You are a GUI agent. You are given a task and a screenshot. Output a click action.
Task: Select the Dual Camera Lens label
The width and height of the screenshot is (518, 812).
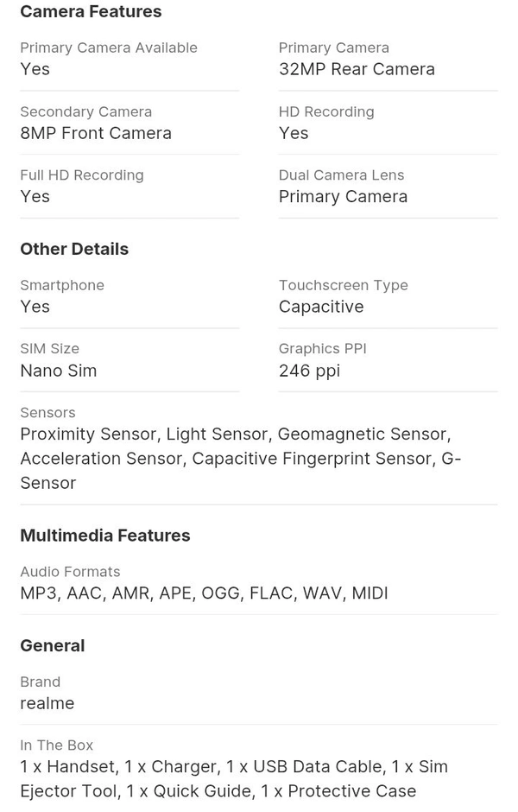click(341, 175)
